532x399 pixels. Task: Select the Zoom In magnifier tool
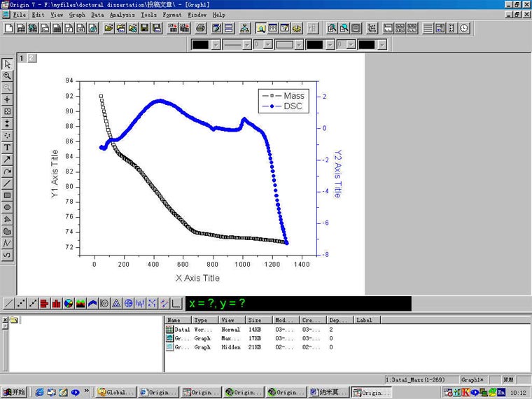(7, 76)
